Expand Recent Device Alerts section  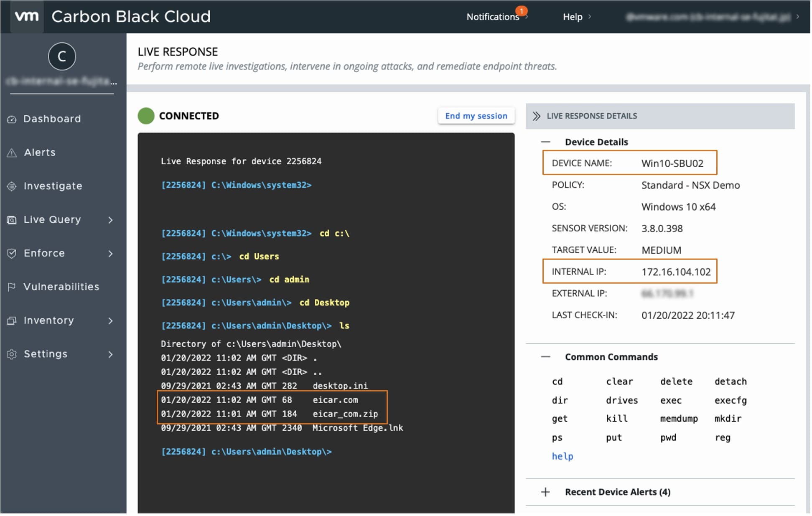[546, 492]
